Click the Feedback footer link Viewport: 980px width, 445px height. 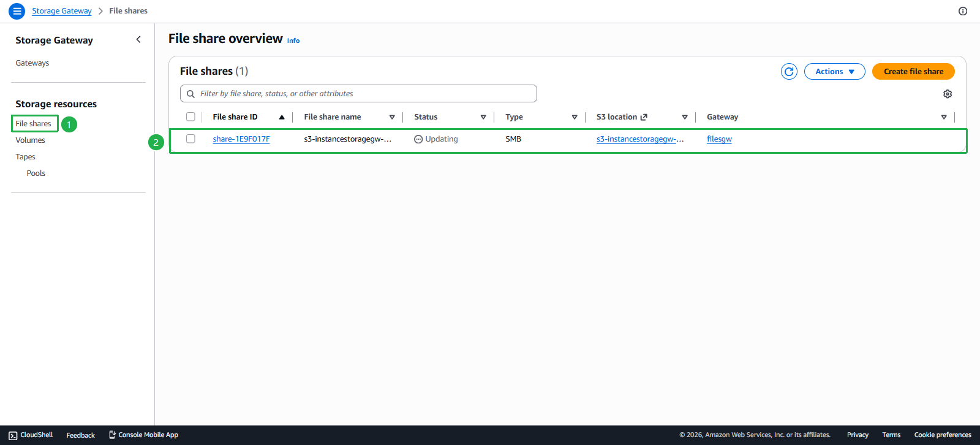[x=81, y=435]
